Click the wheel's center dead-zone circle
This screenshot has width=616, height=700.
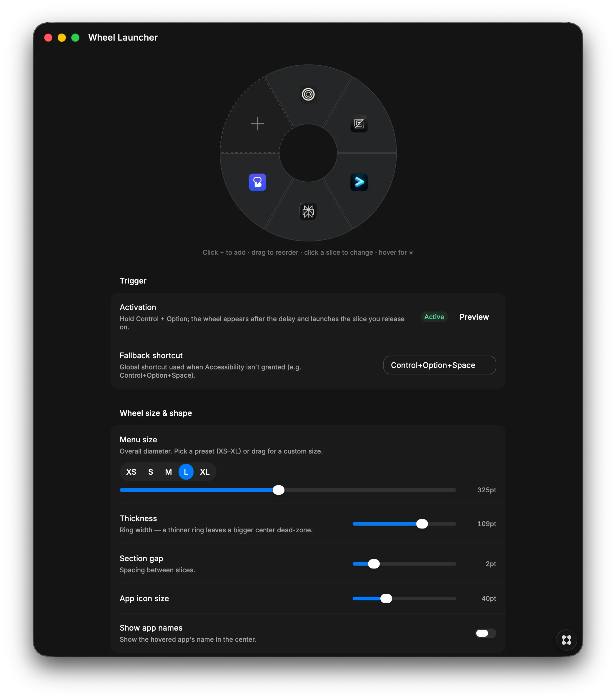coord(308,153)
